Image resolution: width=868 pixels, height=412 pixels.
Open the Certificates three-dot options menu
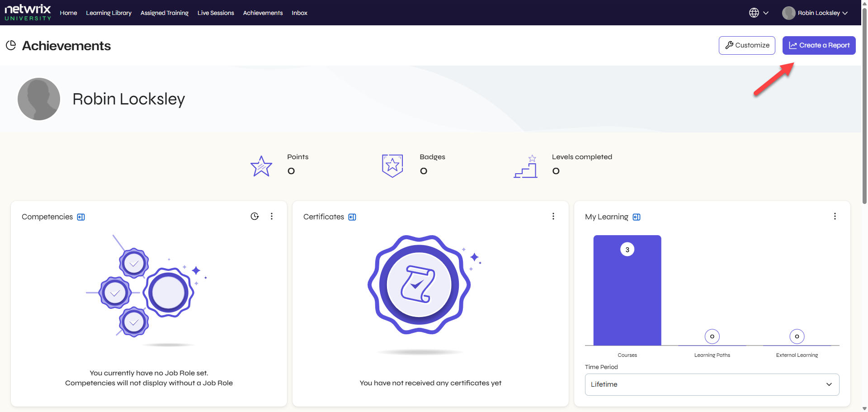click(x=553, y=216)
